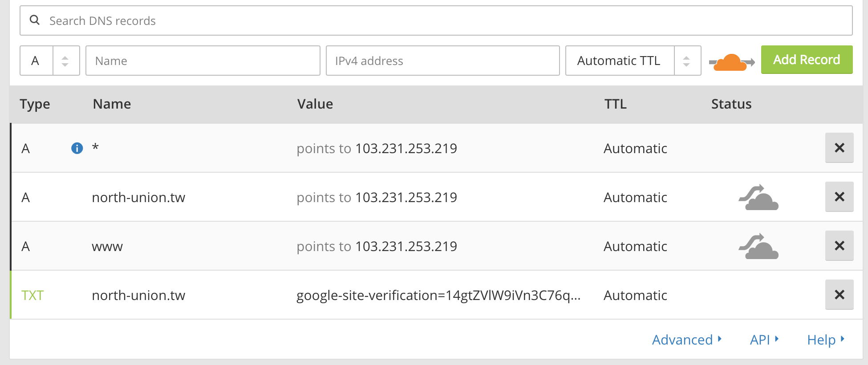Expand the Advanced options
The image size is (868, 365).
(686, 340)
